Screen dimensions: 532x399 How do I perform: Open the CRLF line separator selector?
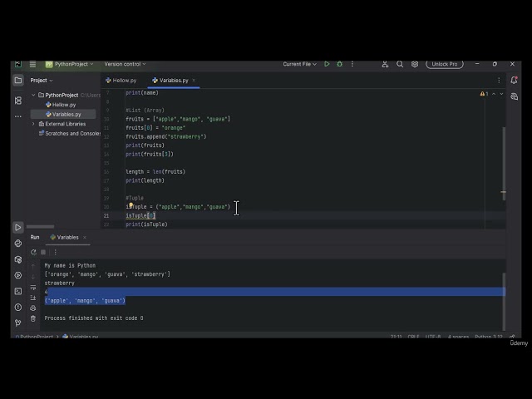click(x=413, y=336)
